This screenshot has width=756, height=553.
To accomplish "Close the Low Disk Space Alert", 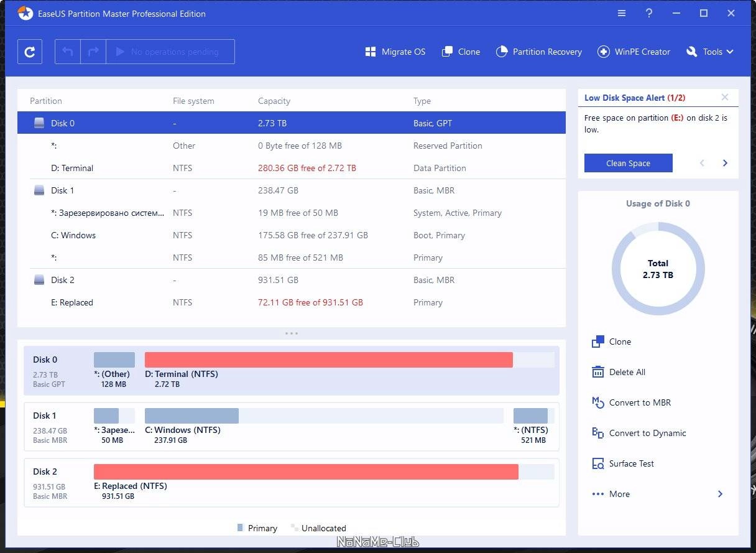I will [725, 97].
